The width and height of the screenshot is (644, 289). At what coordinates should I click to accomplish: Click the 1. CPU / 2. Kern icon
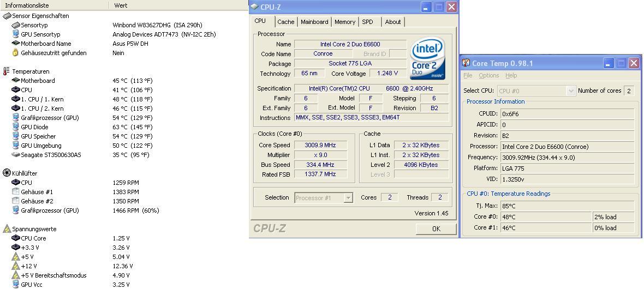click(16, 109)
